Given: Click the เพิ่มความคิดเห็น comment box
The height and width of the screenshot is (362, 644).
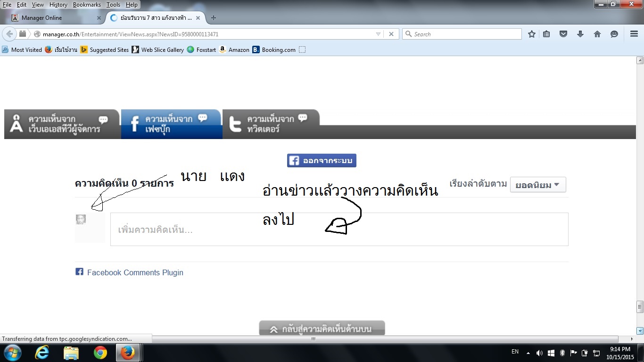Looking at the screenshot, I should pyautogui.click(x=339, y=230).
